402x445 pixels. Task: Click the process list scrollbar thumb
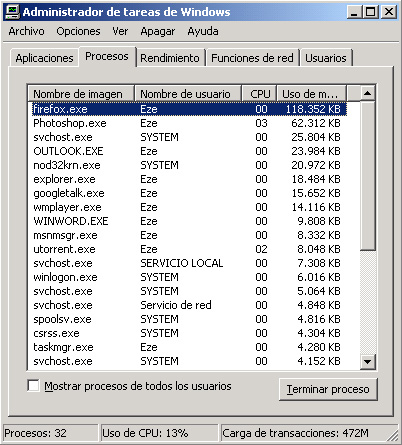[367, 176]
